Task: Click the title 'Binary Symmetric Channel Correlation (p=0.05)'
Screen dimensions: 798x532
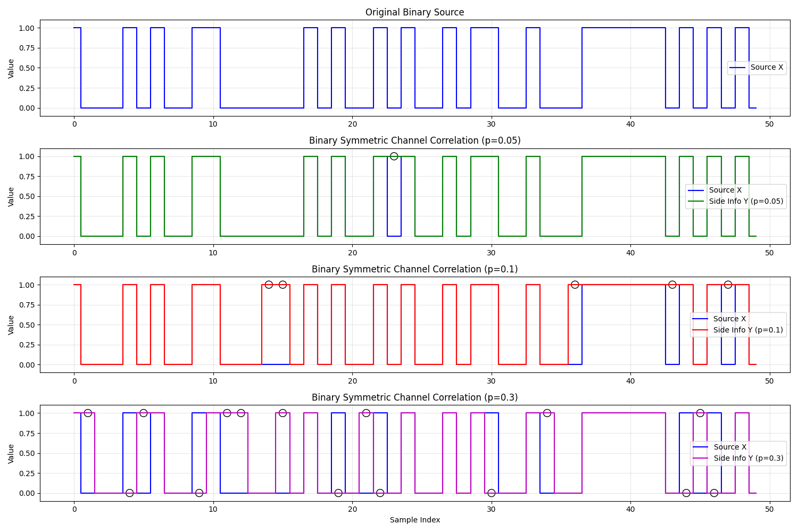Action: [x=414, y=140]
